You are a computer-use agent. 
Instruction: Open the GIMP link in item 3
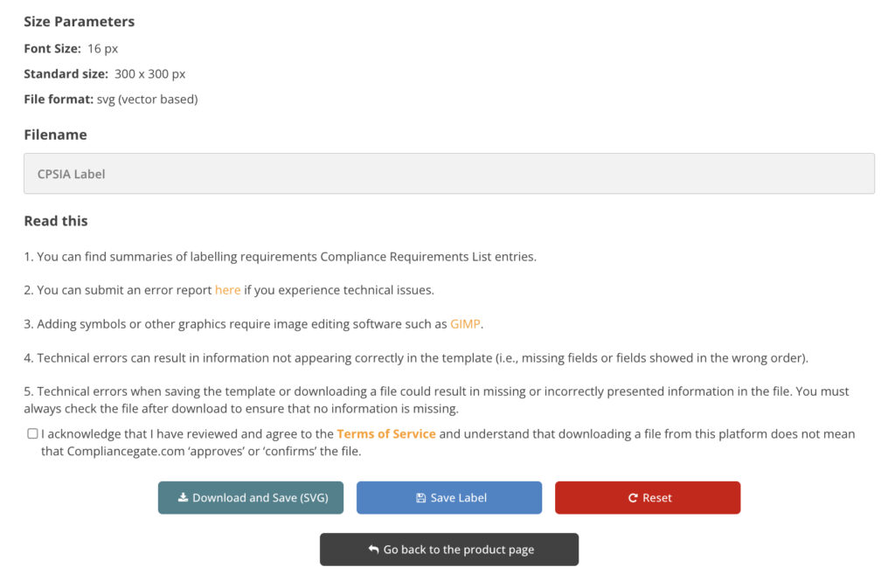point(464,323)
